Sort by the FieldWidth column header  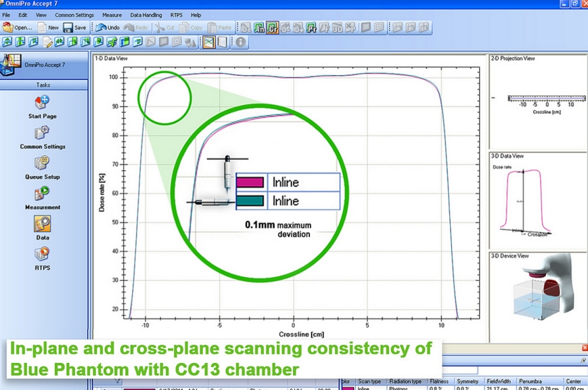(499, 381)
